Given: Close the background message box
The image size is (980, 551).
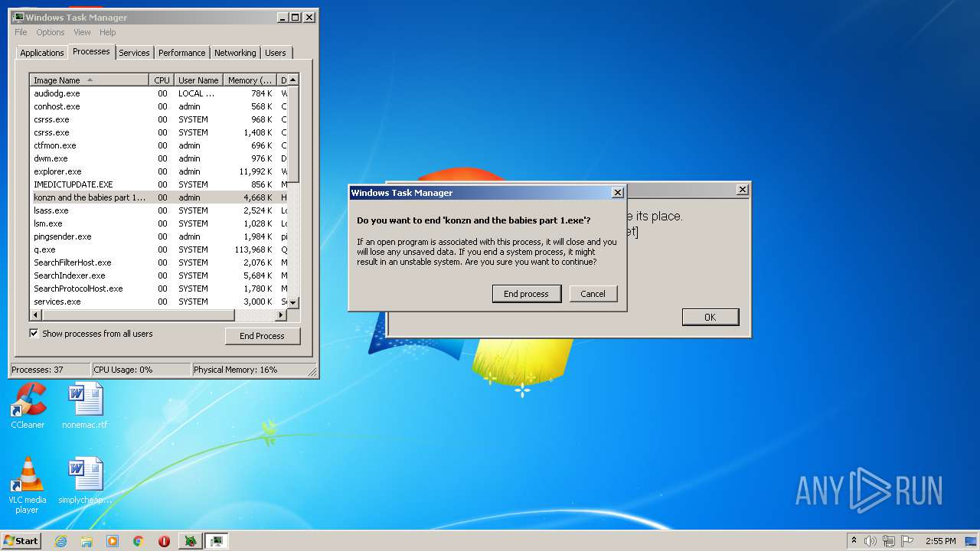Looking at the screenshot, I should click(741, 189).
